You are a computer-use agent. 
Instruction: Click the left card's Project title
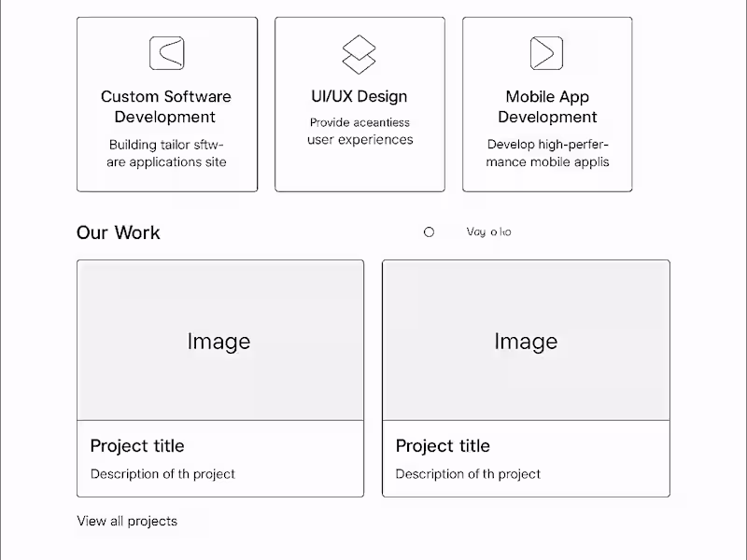point(137,446)
